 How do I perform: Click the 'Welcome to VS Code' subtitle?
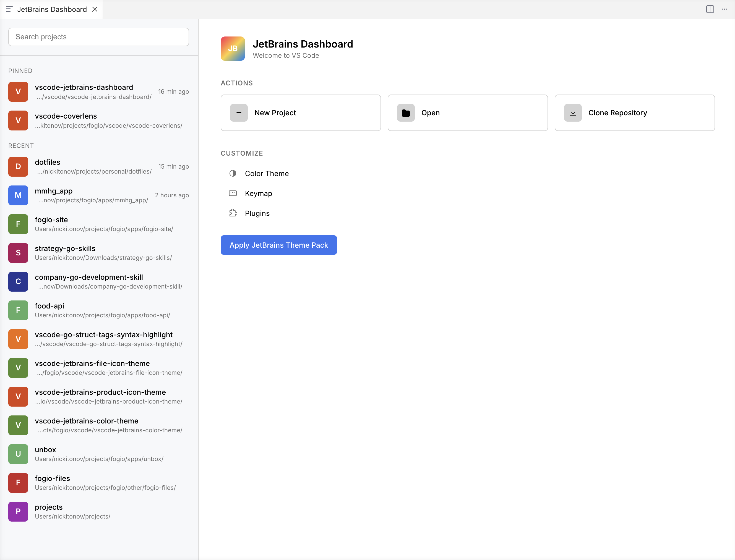(286, 56)
